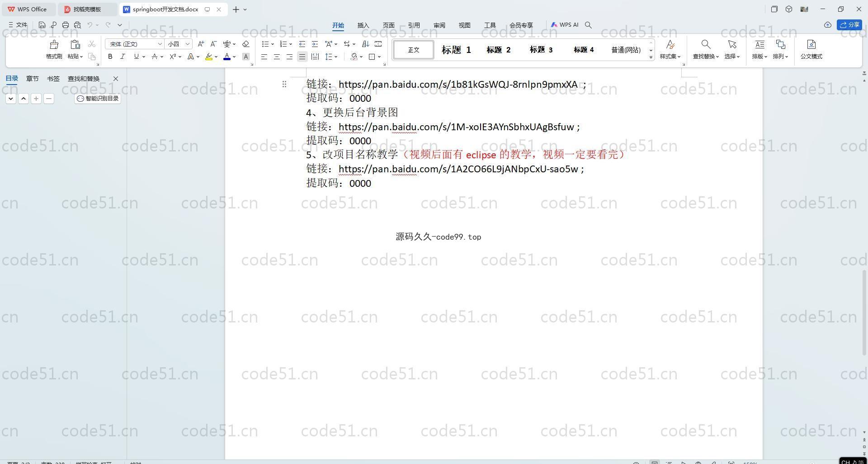The image size is (868, 464).
Task: Open Official Document Mode (公文模式)
Action: point(811,49)
